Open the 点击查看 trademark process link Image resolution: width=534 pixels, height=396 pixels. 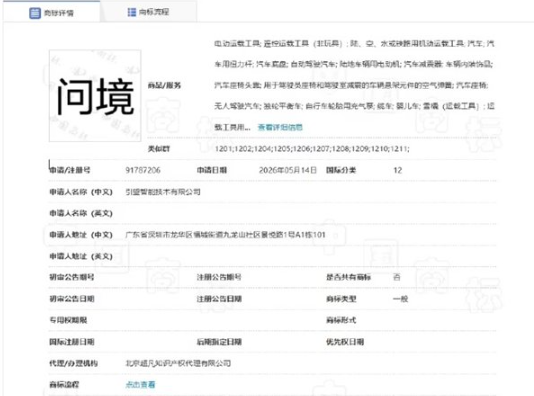click(x=140, y=384)
